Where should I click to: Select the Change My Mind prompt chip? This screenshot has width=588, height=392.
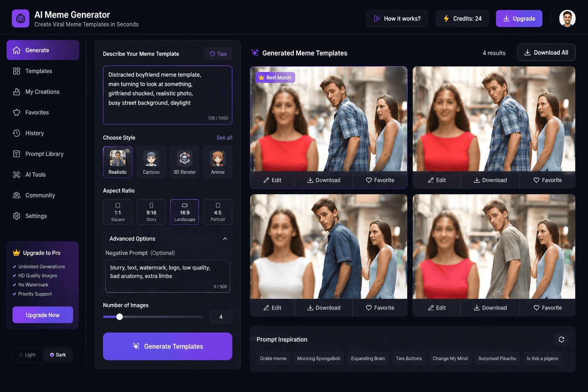[450, 359]
